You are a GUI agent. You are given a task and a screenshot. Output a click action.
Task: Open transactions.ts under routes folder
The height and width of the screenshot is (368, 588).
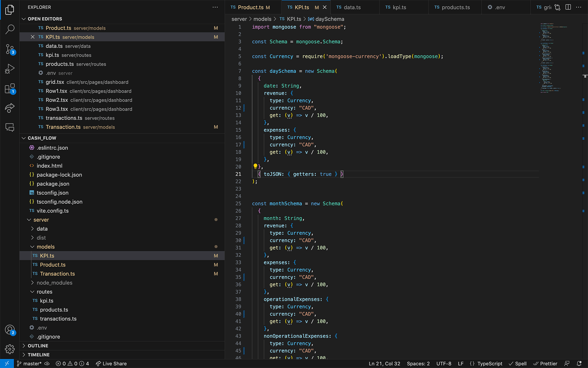tap(122, 319)
